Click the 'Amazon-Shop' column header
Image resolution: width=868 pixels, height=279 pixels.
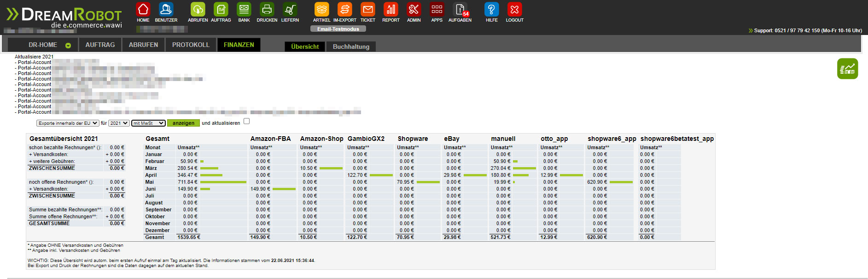322,139
